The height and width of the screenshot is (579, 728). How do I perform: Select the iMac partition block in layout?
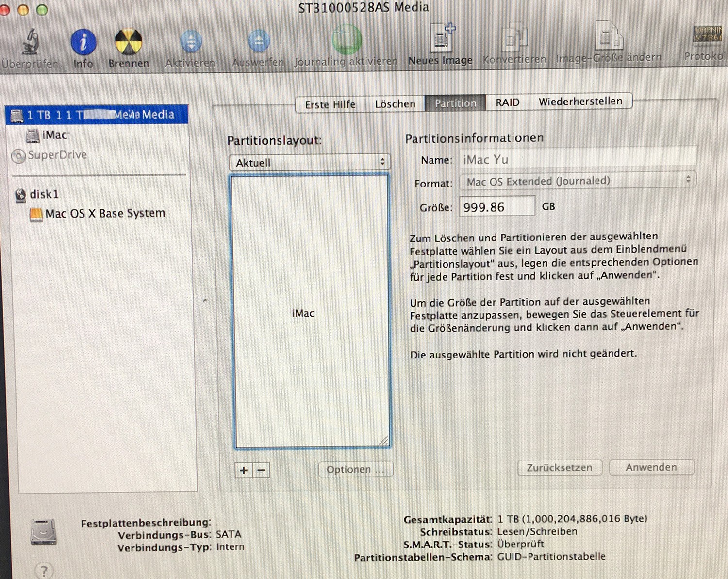tap(311, 311)
